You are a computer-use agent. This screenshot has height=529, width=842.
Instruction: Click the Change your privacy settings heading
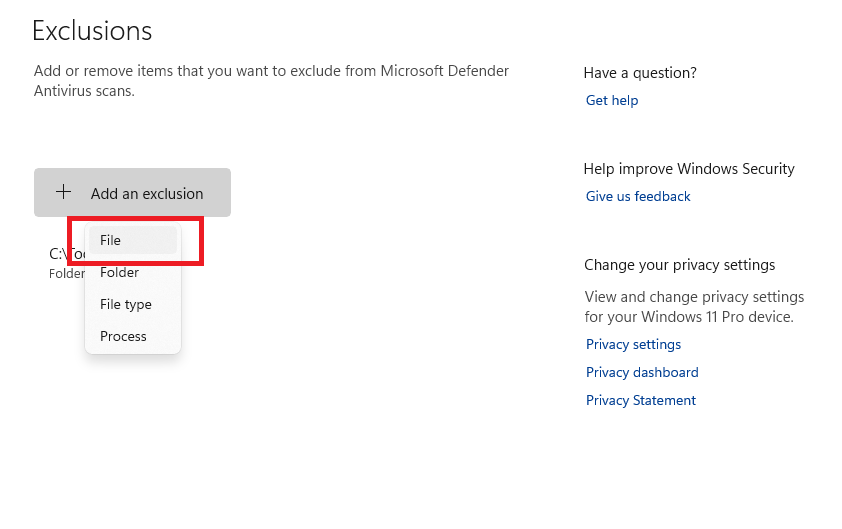coord(679,265)
